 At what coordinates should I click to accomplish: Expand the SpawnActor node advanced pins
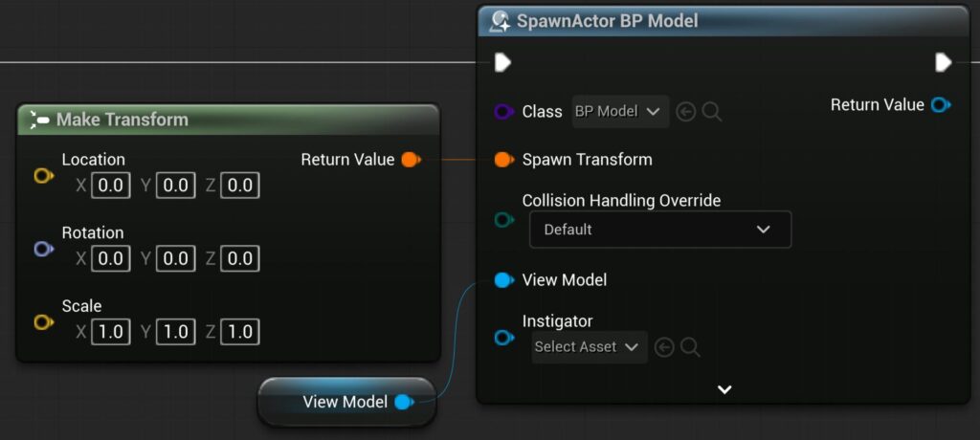pyautogui.click(x=724, y=389)
